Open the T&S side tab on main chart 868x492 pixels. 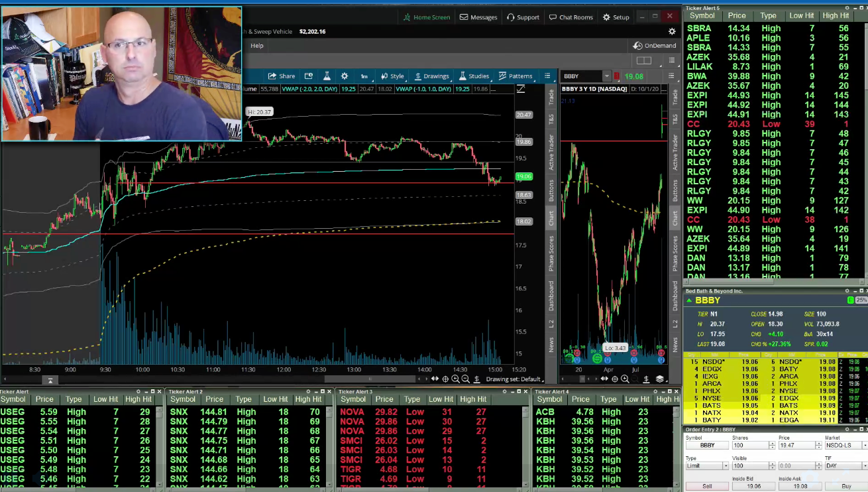point(551,119)
